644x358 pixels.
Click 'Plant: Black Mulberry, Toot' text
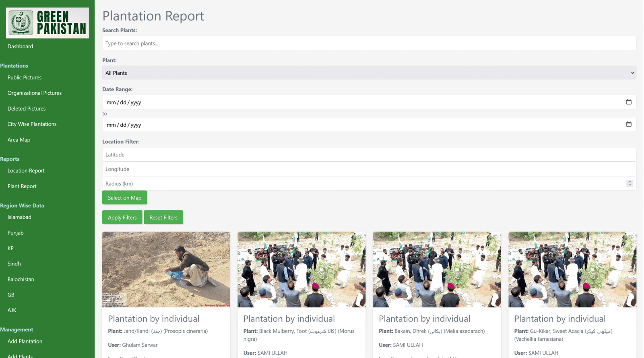(299, 335)
